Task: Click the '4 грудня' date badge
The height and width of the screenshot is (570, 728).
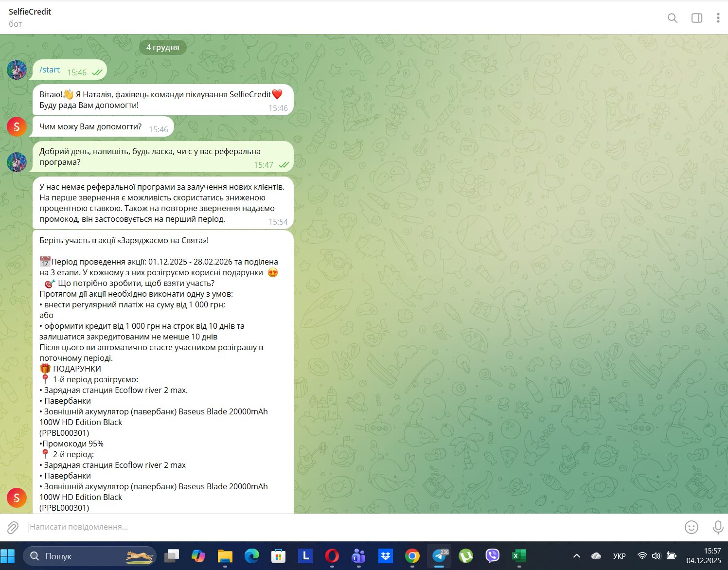Action: (x=163, y=47)
